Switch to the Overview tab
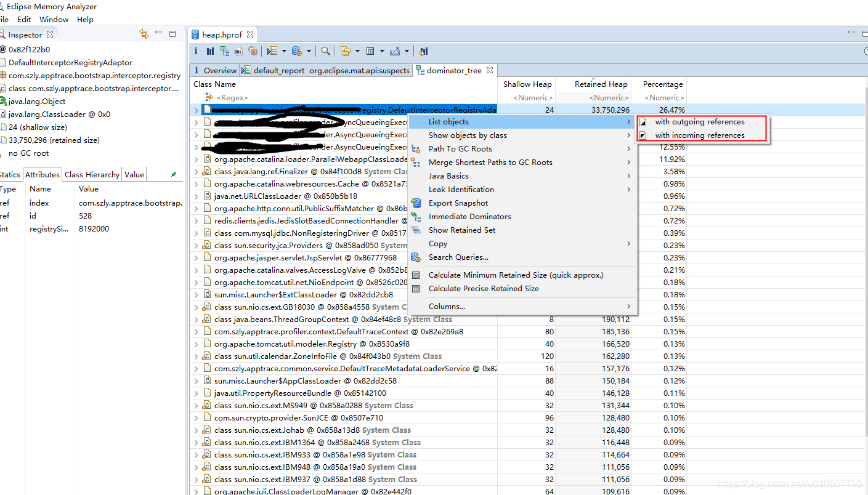868x495 pixels. click(x=214, y=70)
